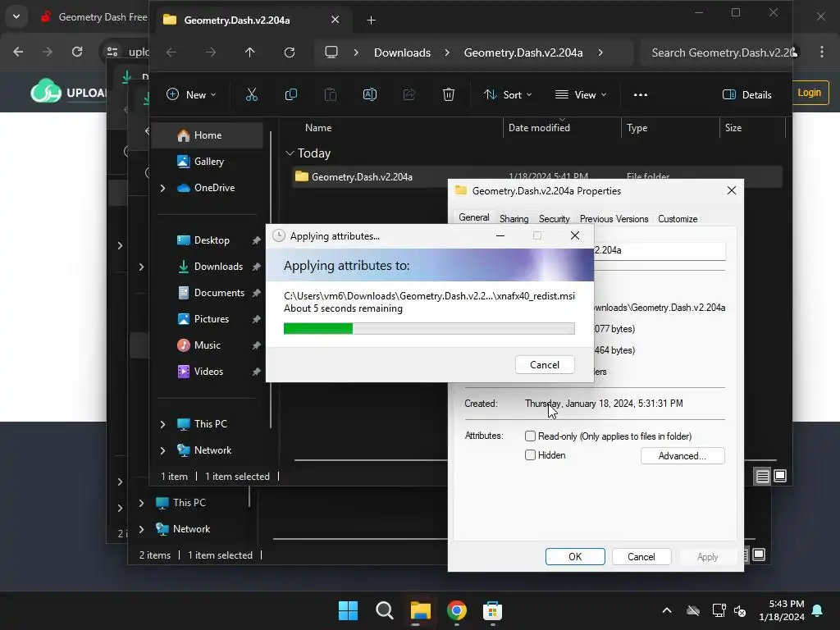Viewport: 840px width, 630px height.
Task: Click the Paste clipboard icon
Action: tap(331, 95)
